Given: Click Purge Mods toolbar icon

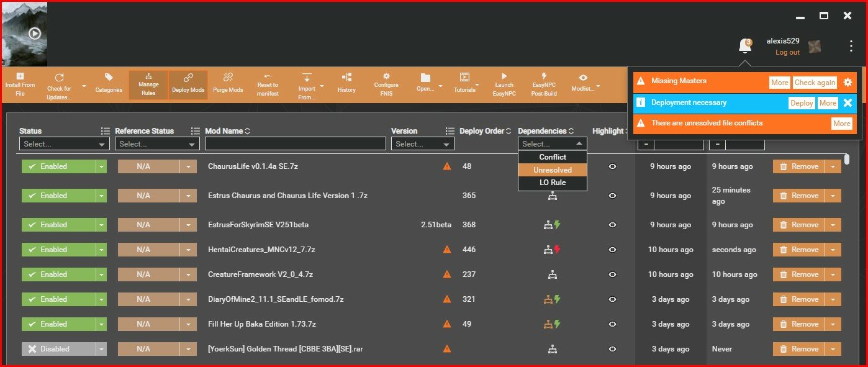Looking at the screenshot, I should click(x=227, y=77).
